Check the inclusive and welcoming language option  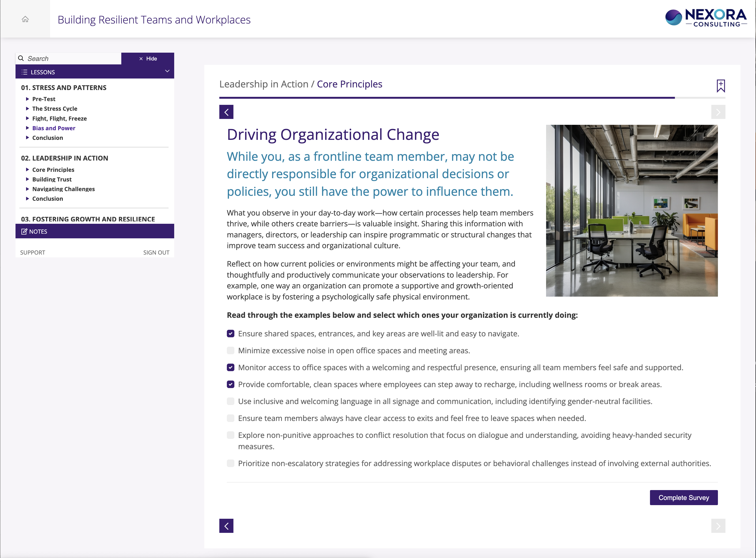click(x=231, y=401)
